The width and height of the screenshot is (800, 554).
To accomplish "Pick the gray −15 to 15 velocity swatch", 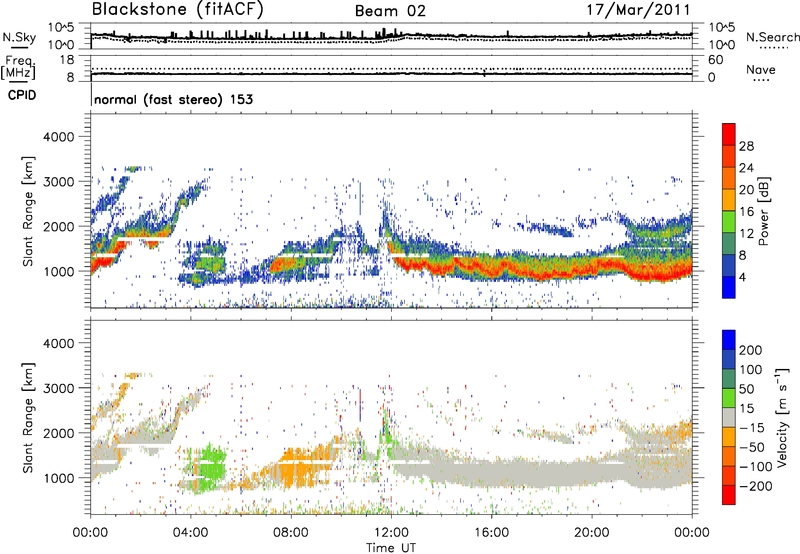I will pyautogui.click(x=729, y=417).
